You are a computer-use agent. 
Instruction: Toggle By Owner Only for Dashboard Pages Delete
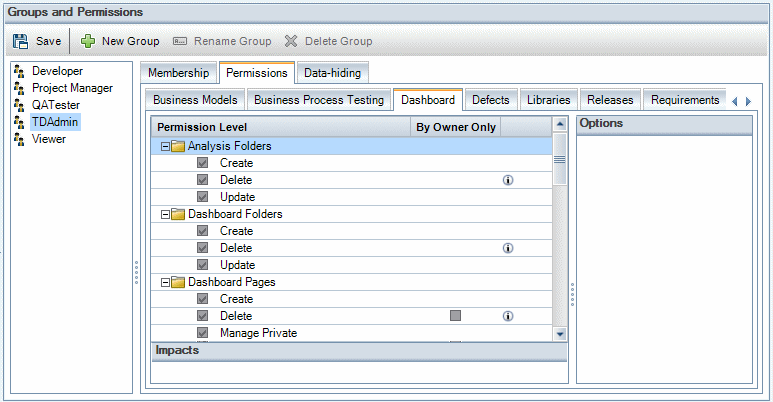[x=455, y=316]
